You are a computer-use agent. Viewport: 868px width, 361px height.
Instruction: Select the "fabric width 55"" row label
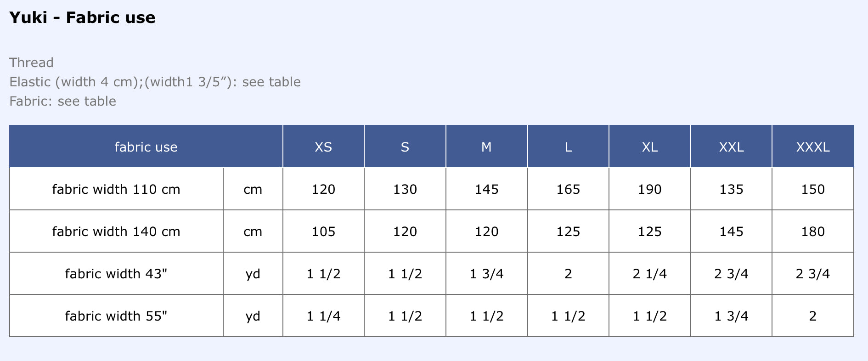click(116, 316)
